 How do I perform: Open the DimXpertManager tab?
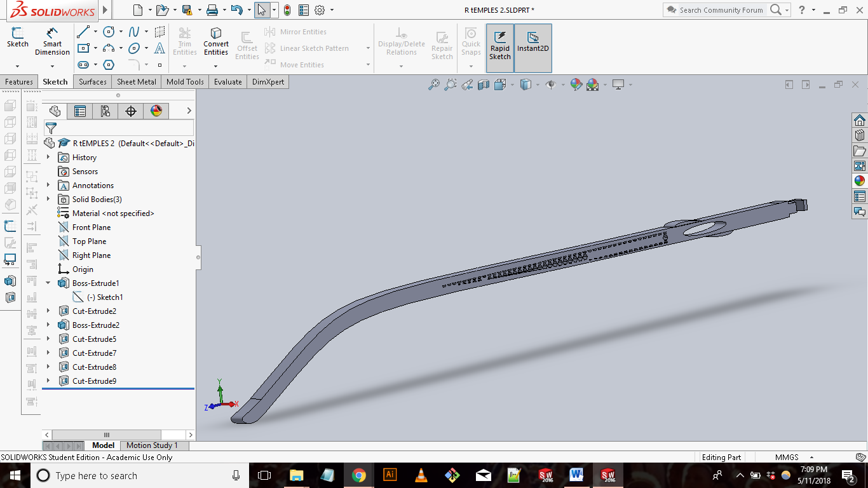pos(131,111)
